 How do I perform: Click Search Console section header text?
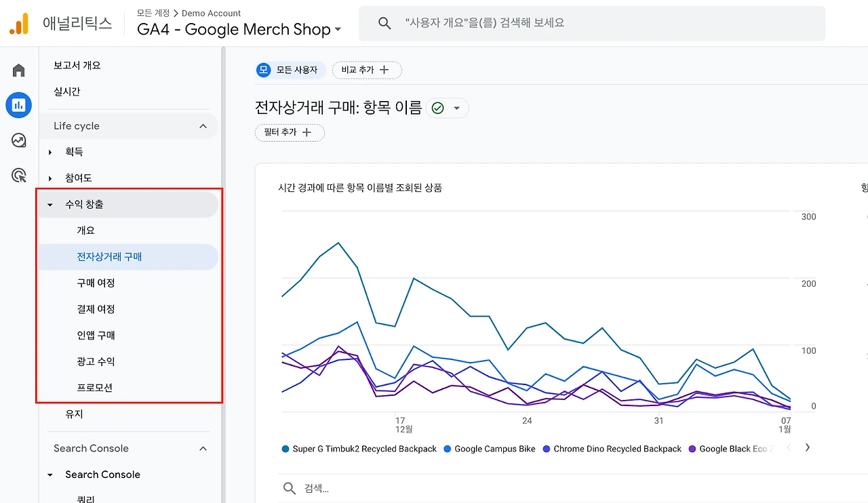(91, 448)
